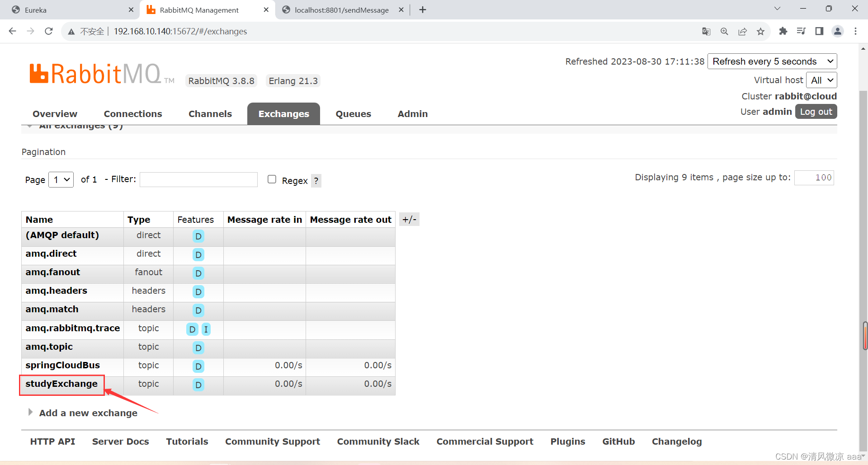
Task: Close the Eureka tab
Action: click(131, 9)
